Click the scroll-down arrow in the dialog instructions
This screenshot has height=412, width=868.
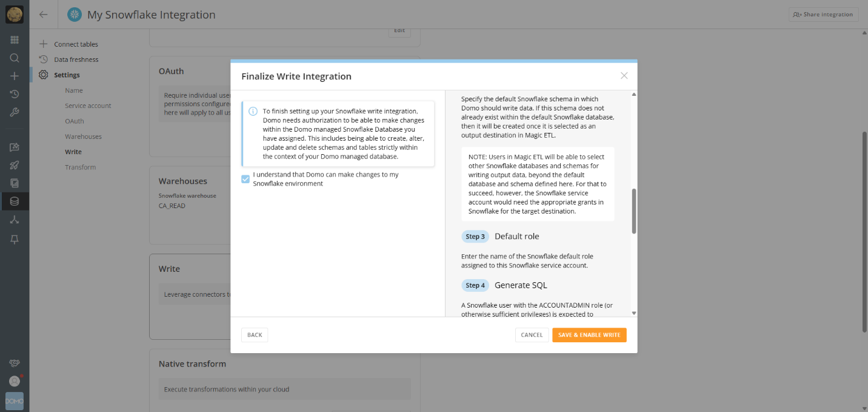click(634, 313)
